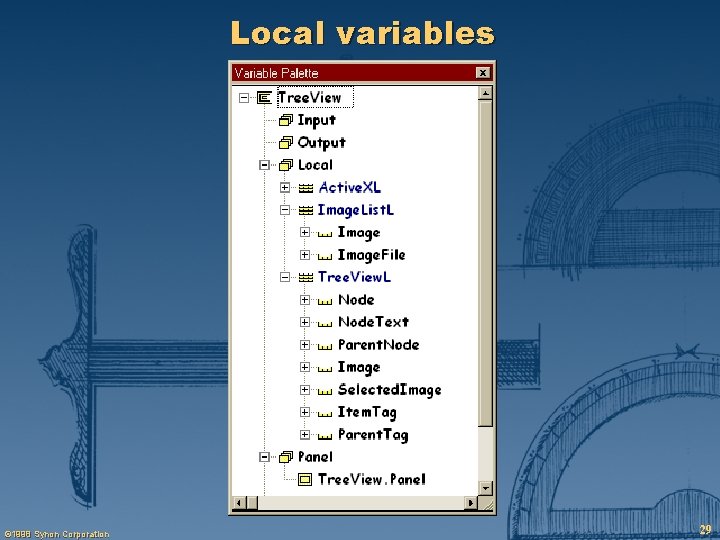Select the TreeView.Panel entry
Screen dimensions: 720x540
tap(371, 479)
